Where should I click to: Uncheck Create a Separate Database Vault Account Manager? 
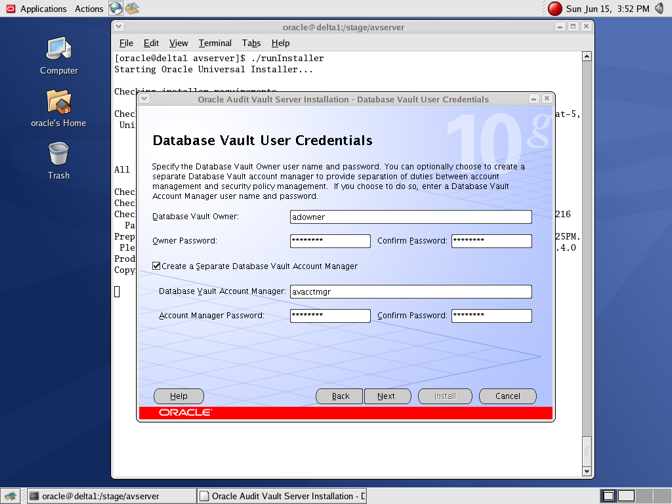(x=156, y=266)
